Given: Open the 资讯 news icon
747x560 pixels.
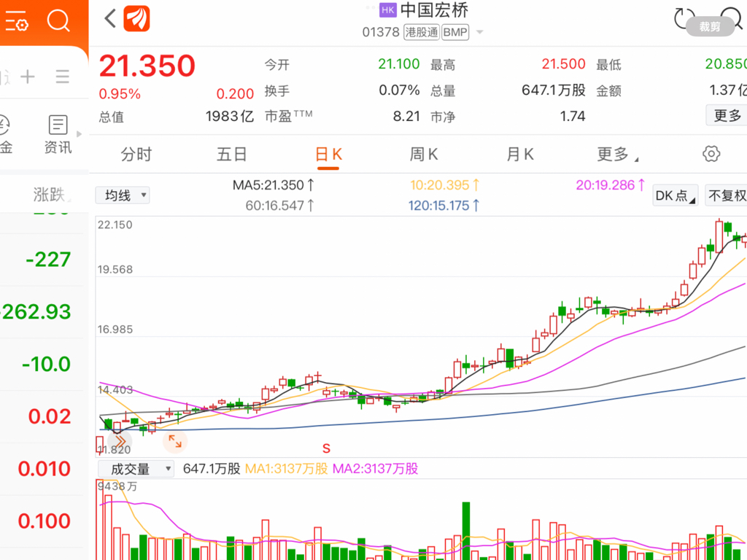Looking at the screenshot, I should [x=58, y=134].
